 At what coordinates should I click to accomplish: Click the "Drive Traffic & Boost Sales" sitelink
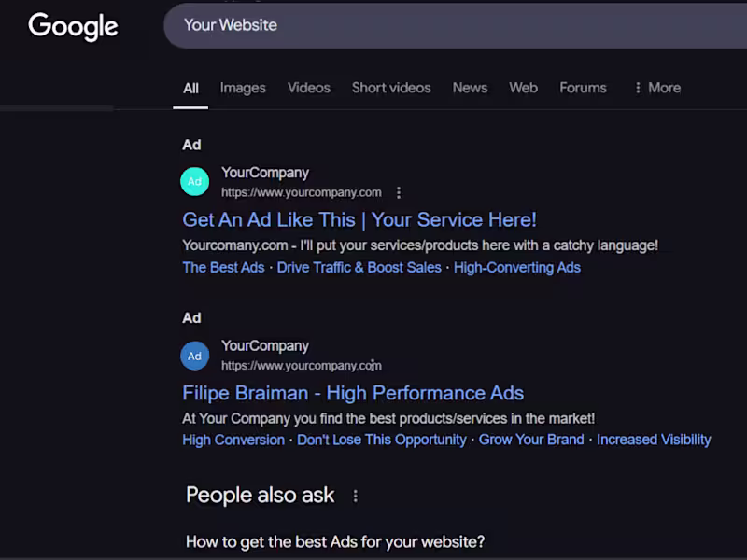click(359, 268)
